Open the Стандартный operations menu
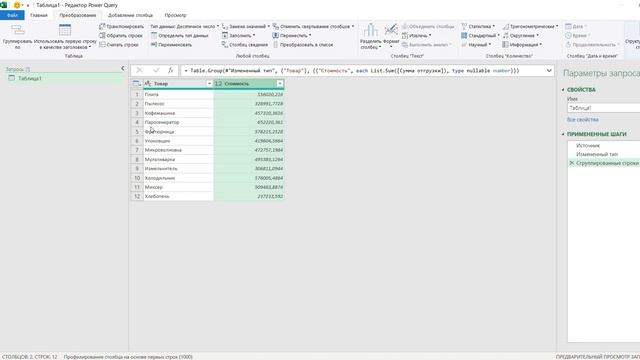The height and width of the screenshot is (360, 640). click(480, 36)
